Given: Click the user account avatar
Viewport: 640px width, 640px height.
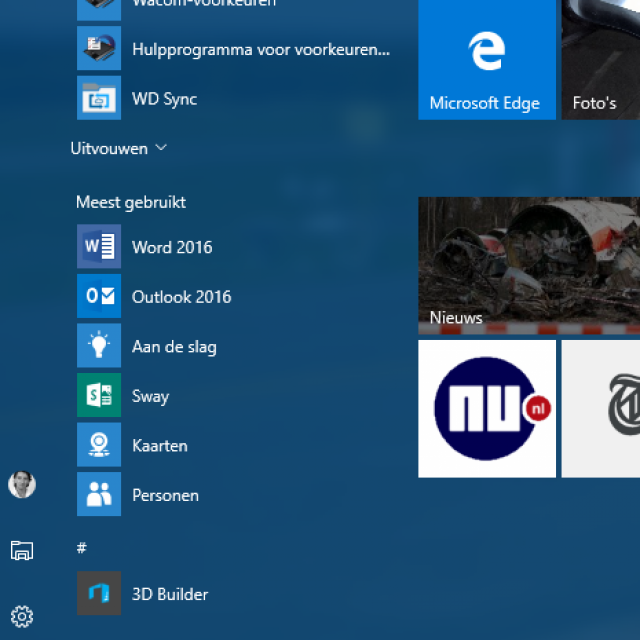Looking at the screenshot, I should (22, 485).
